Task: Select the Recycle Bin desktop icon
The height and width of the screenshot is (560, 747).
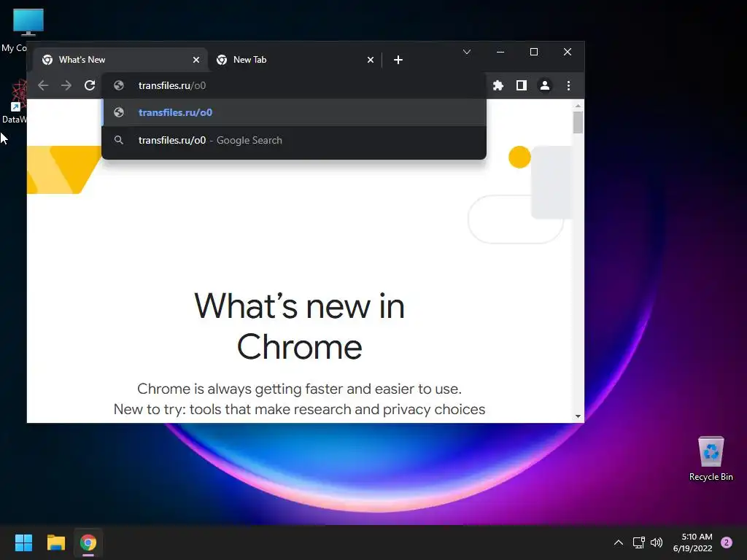Action: [711, 459]
